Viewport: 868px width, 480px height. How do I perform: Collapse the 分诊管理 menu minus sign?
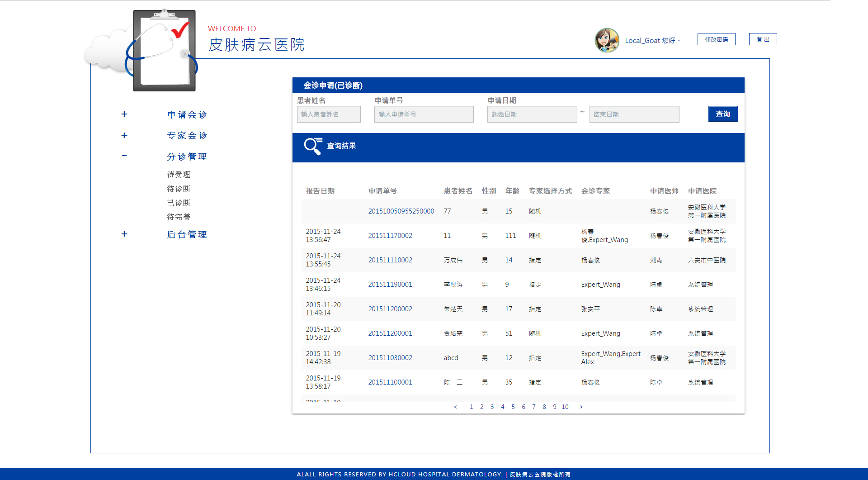(124, 156)
